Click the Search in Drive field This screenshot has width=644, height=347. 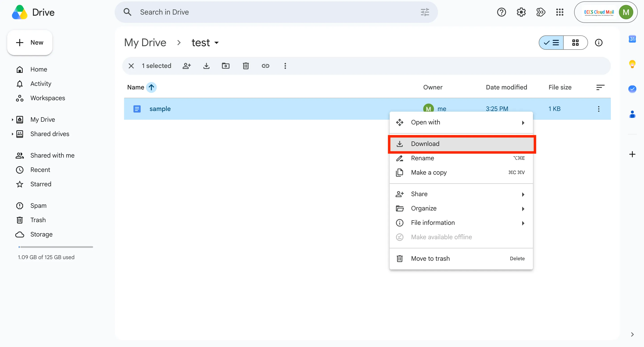(x=276, y=12)
